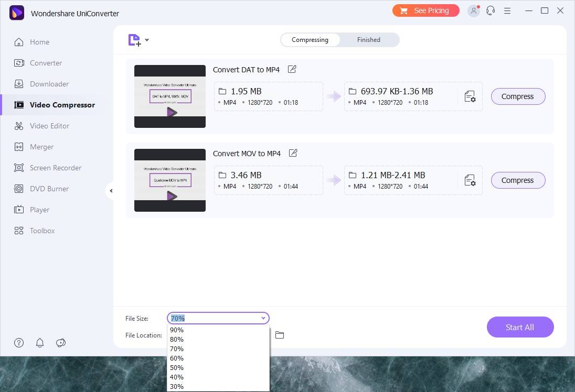Click the 693.97 KB-1.36 MB output size
The width and height of the screenshot is (575, 392).
pos(397,91)
